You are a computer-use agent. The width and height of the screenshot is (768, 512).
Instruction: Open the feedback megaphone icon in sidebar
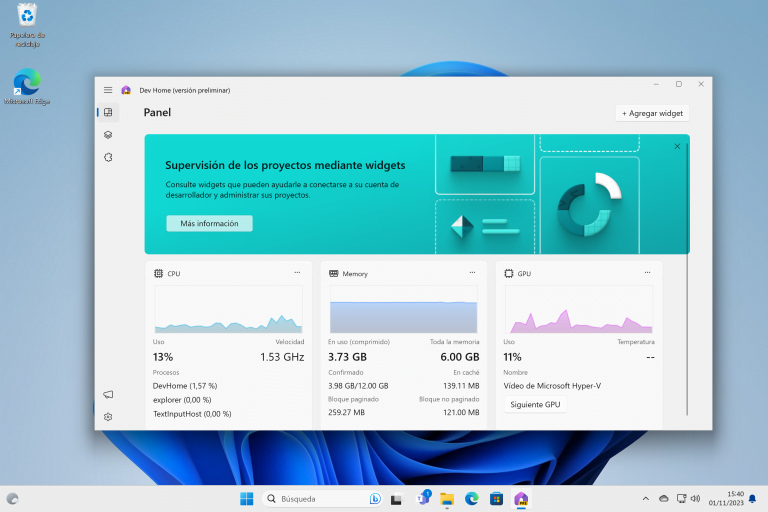(x=108, y=394)
